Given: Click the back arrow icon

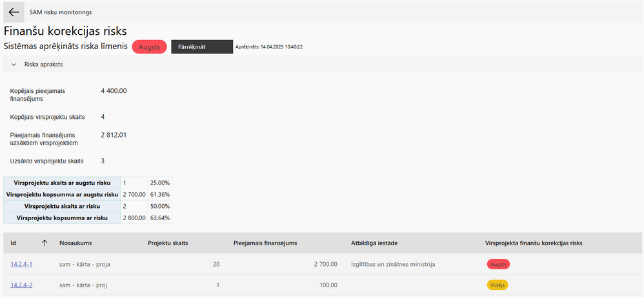Looking at the screenshot, I should (14, 12).
